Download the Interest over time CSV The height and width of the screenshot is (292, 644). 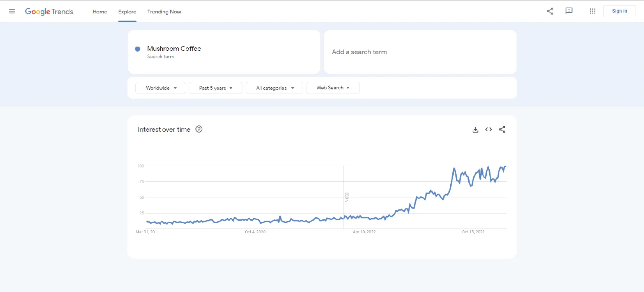coord(475,130)
